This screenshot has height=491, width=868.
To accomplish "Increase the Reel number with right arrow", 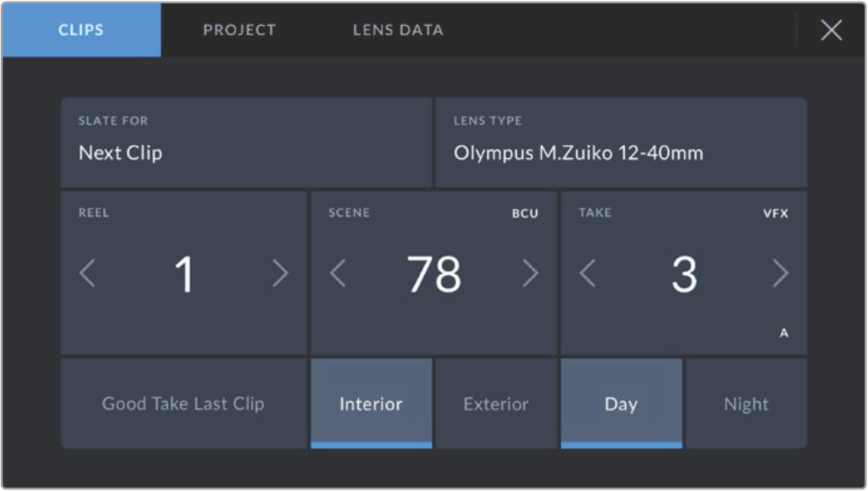I will pos(280,273).
